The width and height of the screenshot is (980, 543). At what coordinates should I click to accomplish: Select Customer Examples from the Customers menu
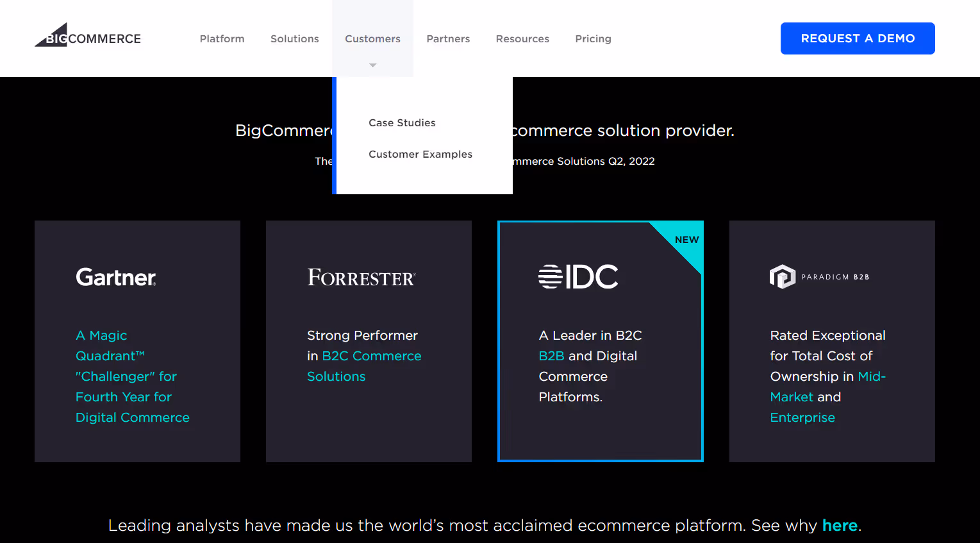[420, 154]
